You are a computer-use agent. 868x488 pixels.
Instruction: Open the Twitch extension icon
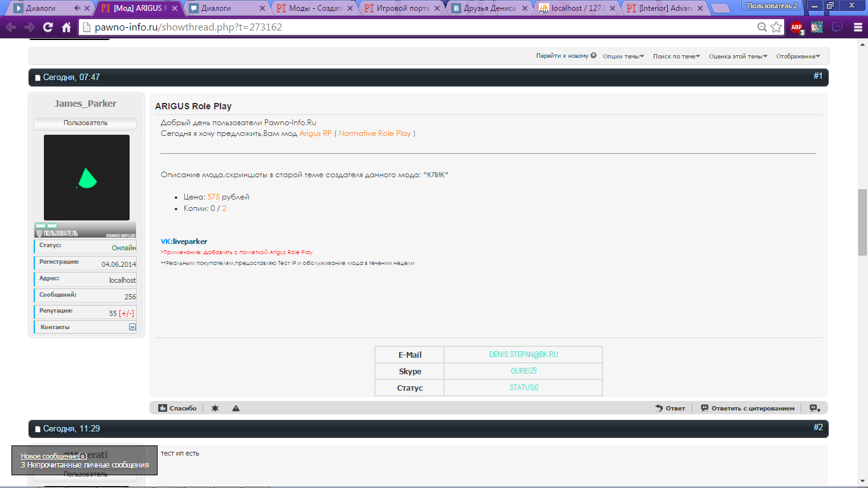[x=837, y=27]
